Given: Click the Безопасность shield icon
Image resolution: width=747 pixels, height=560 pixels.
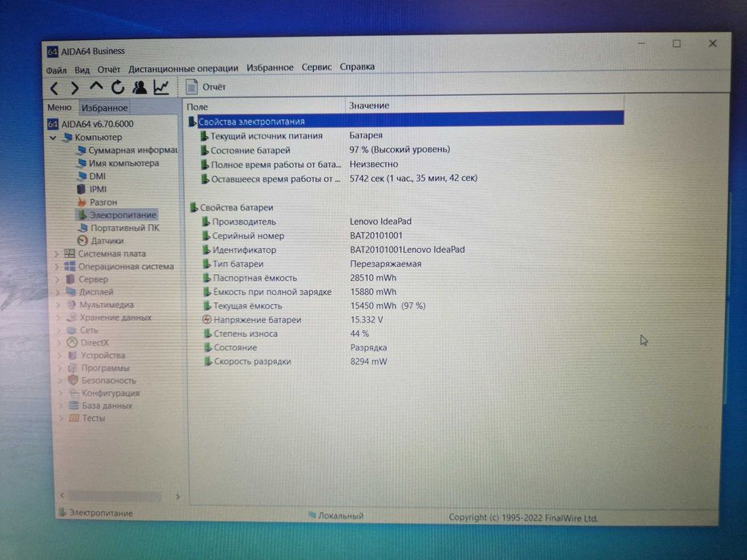Looking at the screenshot, I should click(x=73, y=380).
